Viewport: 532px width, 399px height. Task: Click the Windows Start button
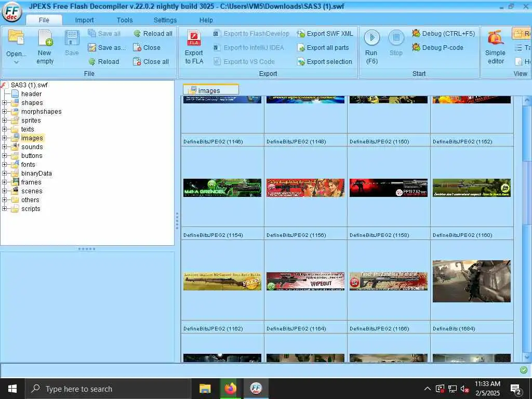pyautogui.click(x=12, y=389)
